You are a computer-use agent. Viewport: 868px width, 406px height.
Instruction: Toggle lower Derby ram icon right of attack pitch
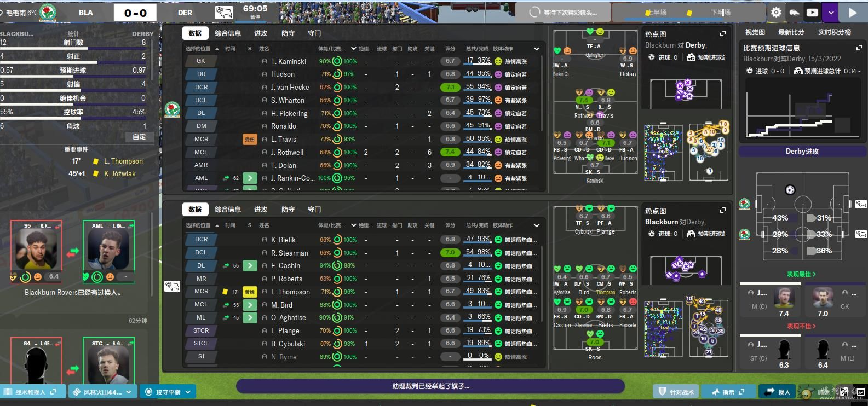coord(861,234)
